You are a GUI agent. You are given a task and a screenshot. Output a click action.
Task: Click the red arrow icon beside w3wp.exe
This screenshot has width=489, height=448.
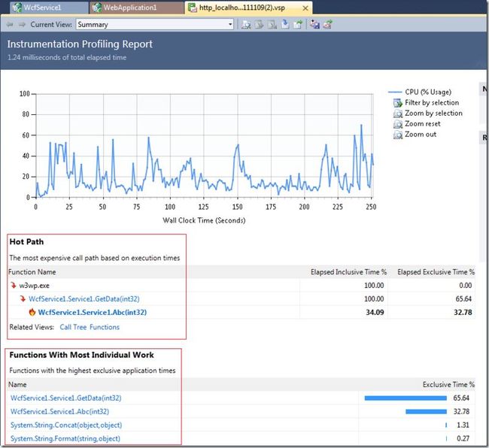click(x=14, y=285)
